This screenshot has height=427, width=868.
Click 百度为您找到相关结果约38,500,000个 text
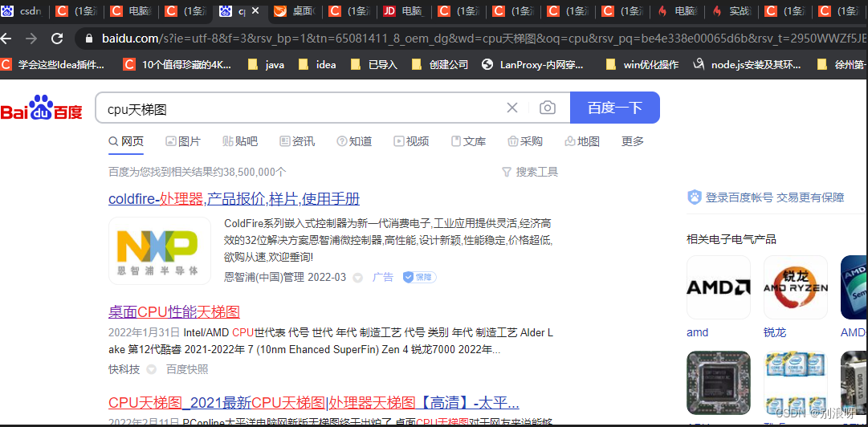click(x=198, y=172)
